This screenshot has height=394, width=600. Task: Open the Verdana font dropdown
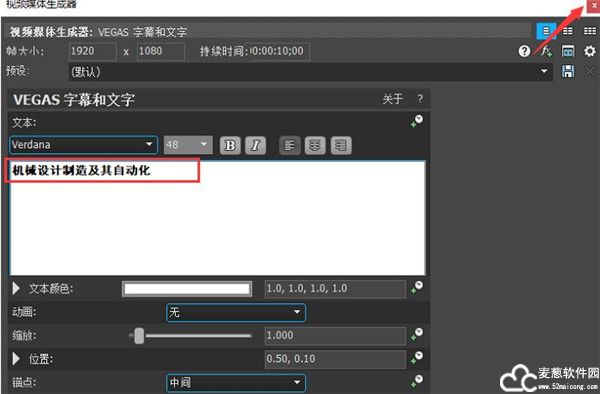[83, 145]
